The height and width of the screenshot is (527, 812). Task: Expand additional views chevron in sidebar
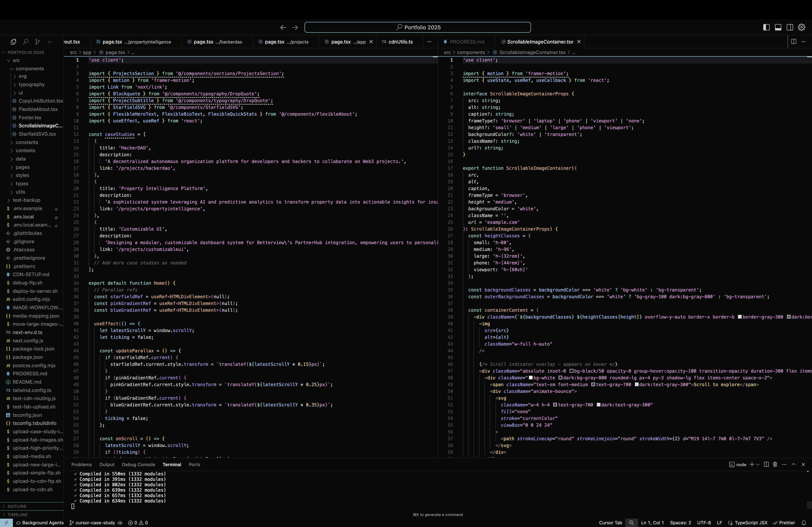(x=49, y=41)
